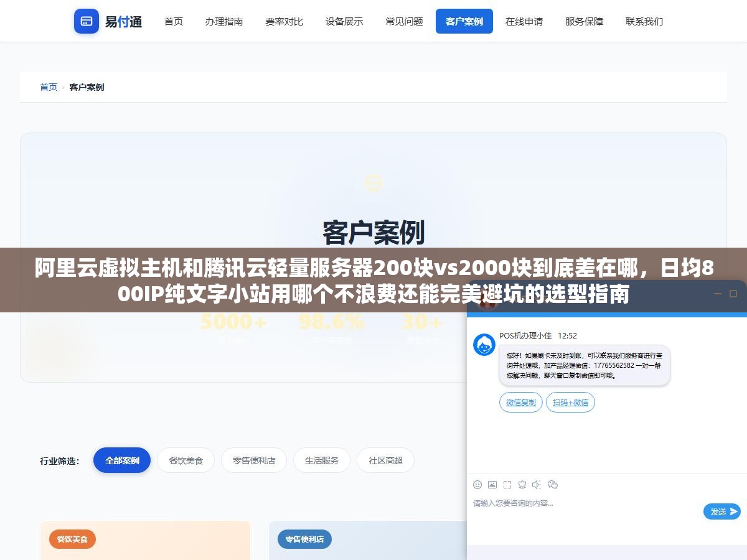Click the 客户案例 breadcrumb text

(x=87, y=87)
